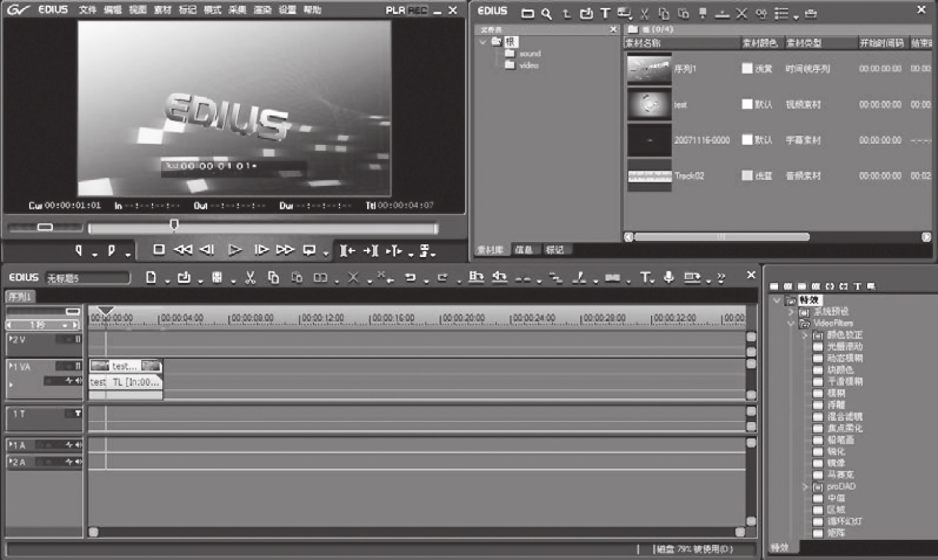Open the 编辑 menu

pos(113,10)
